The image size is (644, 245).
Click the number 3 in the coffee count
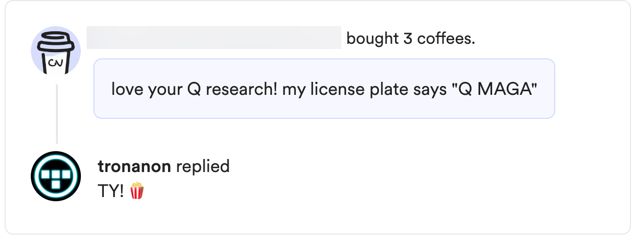coord(408,39)
